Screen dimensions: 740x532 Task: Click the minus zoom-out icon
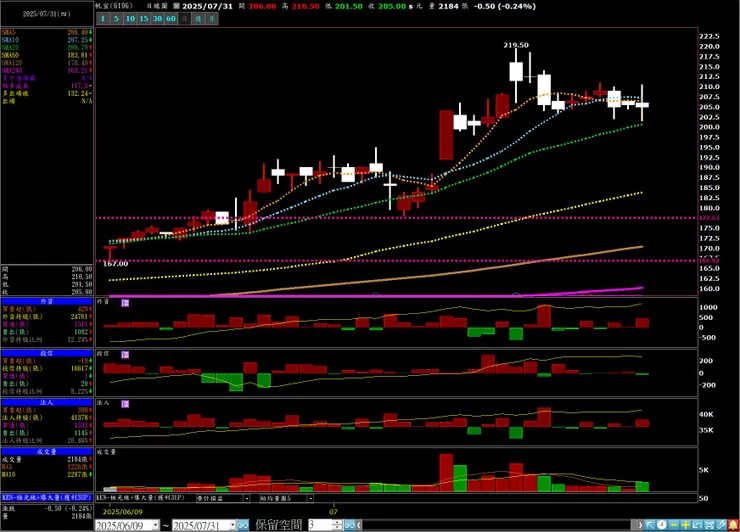[x=673, y=525]
